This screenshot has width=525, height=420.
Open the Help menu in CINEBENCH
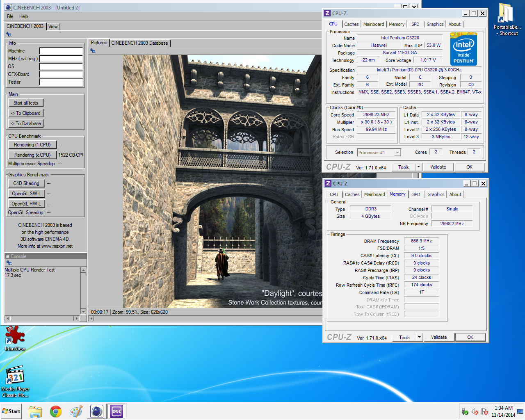(x=24, y=16)
